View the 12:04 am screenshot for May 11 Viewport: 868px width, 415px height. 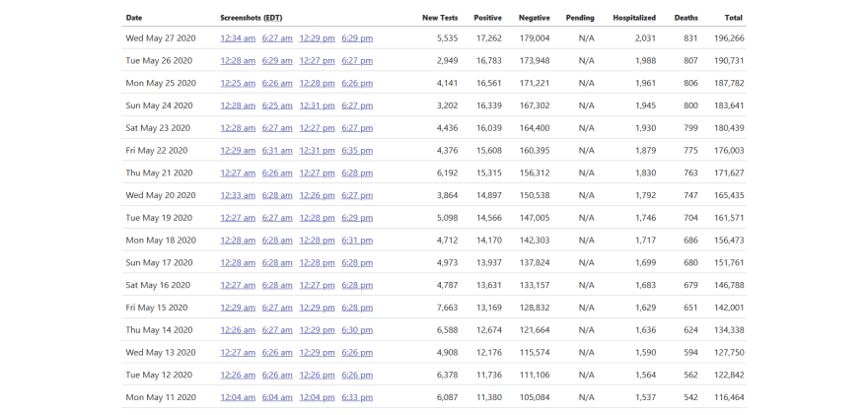(x=238, y=397)
